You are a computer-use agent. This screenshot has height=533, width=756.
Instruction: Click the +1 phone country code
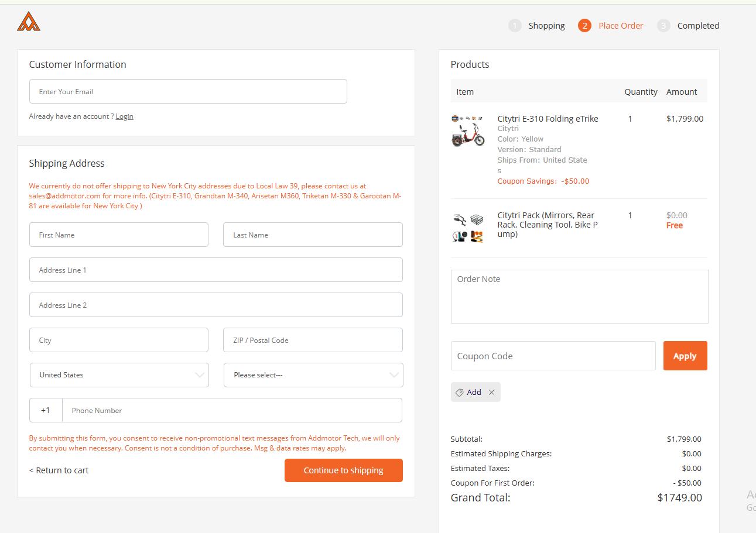pos(46,410)
